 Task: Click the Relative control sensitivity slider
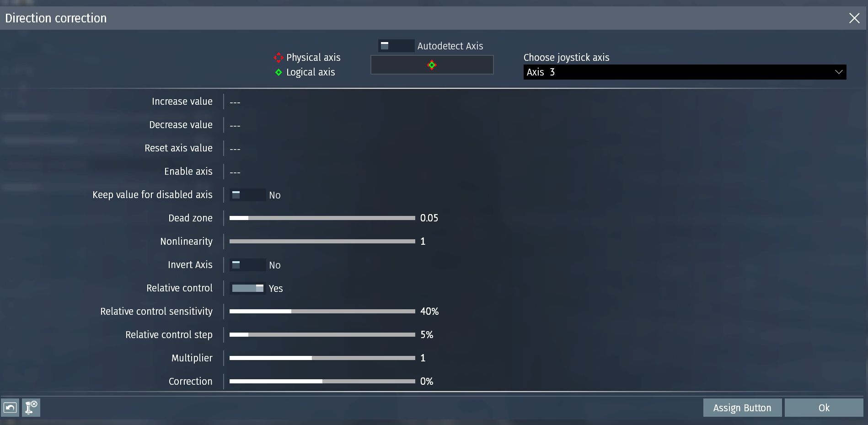pyautogui.click(x=322, y=312)
